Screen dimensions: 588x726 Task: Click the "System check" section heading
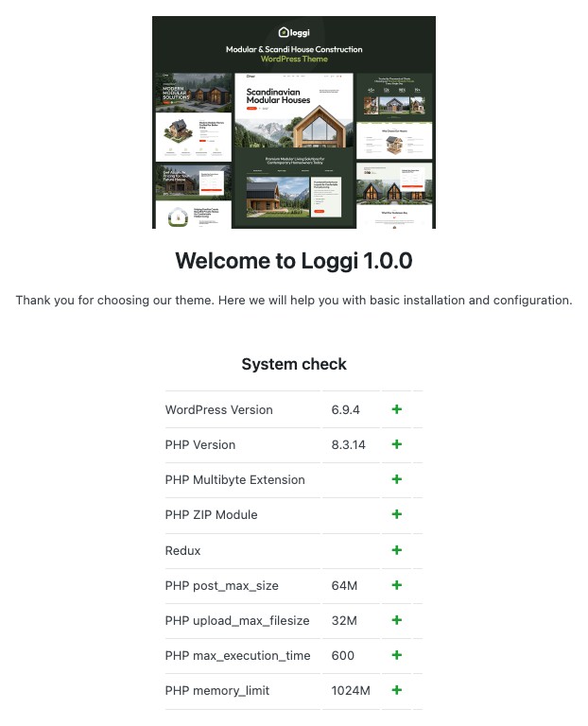point(294,364)
